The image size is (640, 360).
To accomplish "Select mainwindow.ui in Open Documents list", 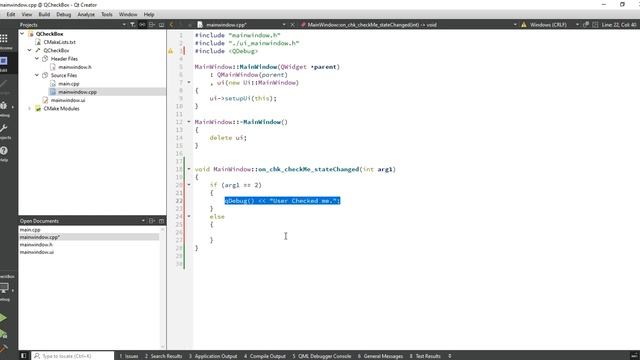I will [x=37, y=252].
